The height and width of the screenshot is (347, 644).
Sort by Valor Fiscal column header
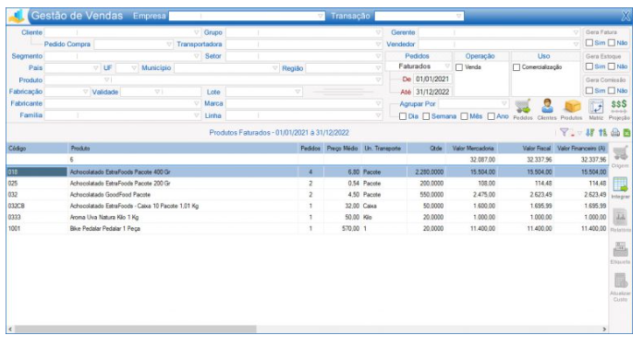click(x=526, y=148)
